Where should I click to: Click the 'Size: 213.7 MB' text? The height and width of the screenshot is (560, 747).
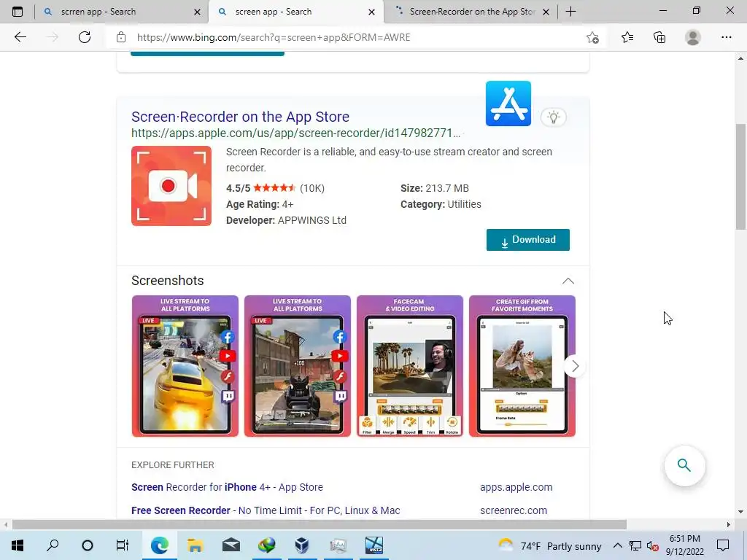(x=435, y=188)
